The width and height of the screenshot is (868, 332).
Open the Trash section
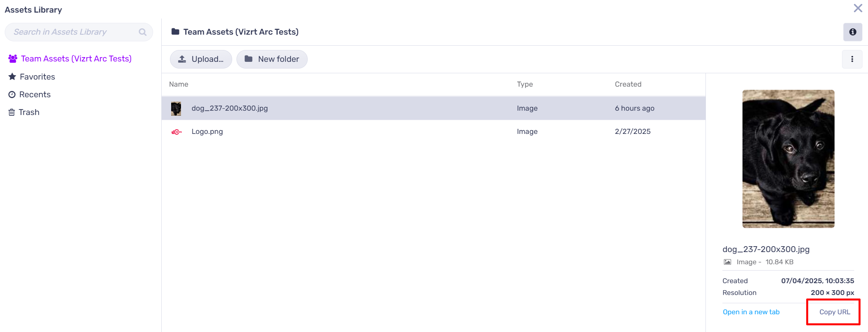coord(29,112)
